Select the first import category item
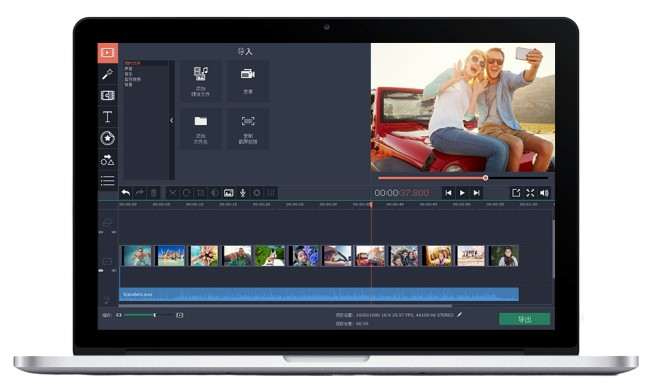 click(x=133, y=63)
